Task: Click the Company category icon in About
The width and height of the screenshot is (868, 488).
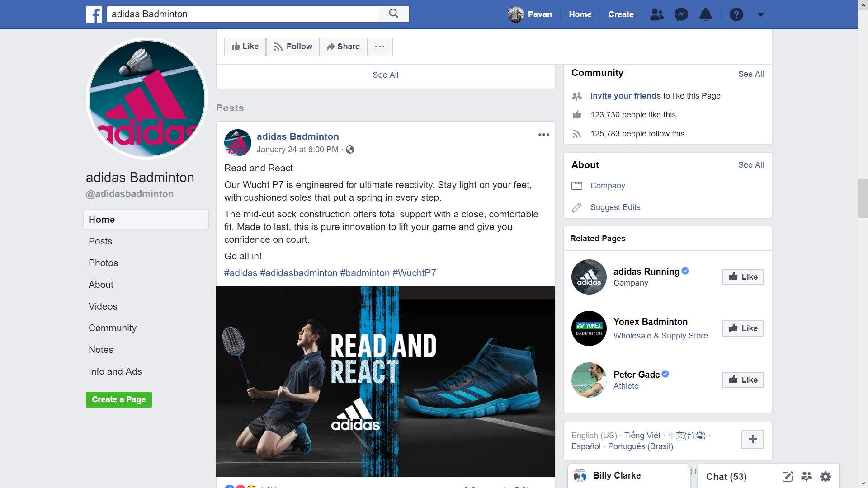Action: (x=577, y=186)
